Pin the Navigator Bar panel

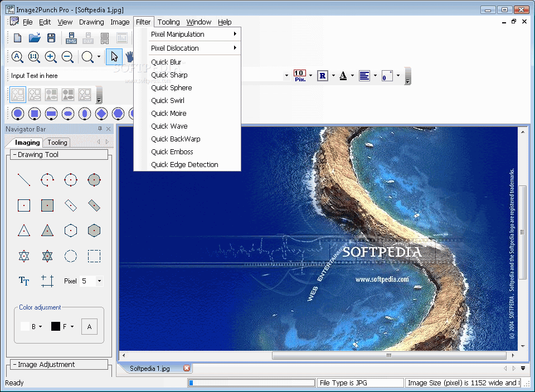click(100, 129)
